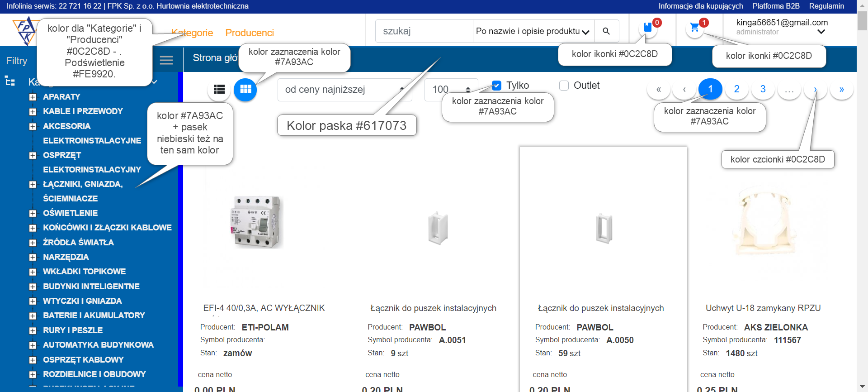Click the category tree icon in filters
The image size is (868, 392).
(10, 81)
